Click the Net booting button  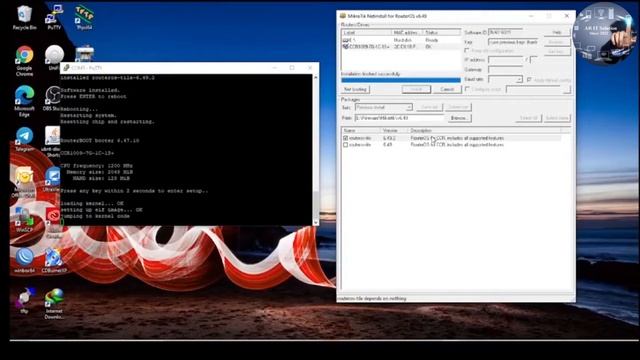(355, 89)
